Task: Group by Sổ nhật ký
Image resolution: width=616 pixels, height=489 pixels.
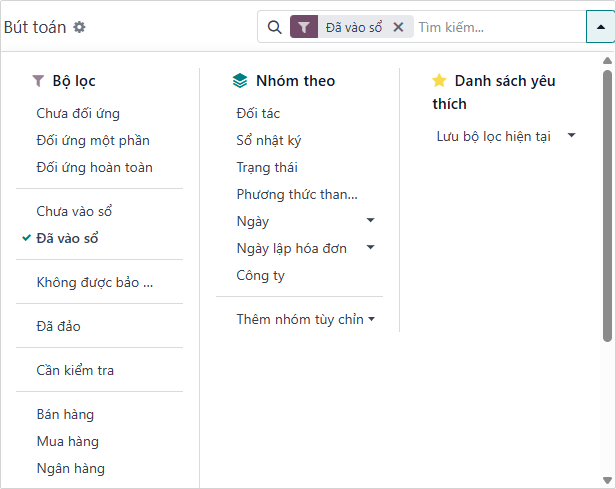Action: click(x=268, y=140)
